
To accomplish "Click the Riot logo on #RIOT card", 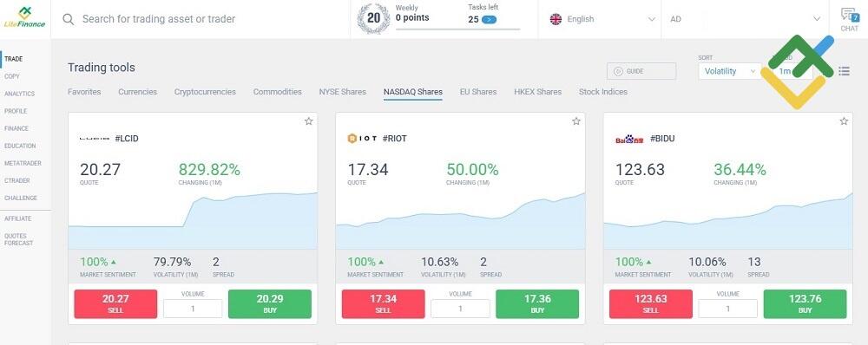I will click(x=362, y=139).
